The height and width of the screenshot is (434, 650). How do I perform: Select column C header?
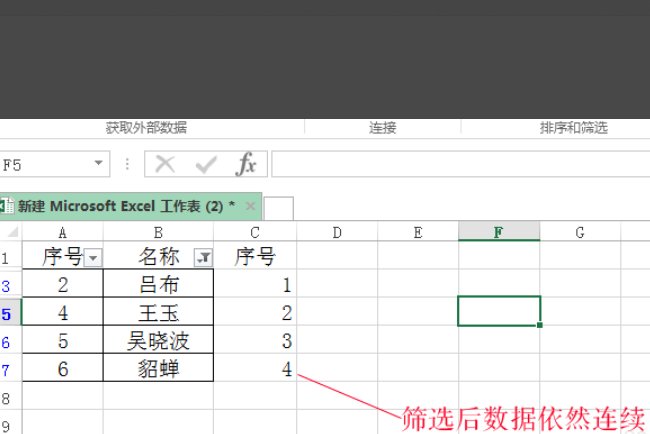pos(255,232)
